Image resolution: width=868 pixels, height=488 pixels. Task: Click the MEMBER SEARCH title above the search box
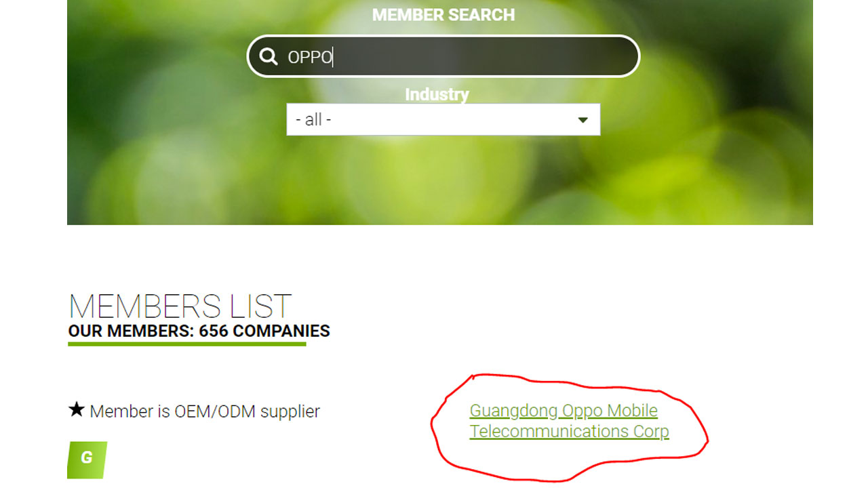tap(443, 15)
